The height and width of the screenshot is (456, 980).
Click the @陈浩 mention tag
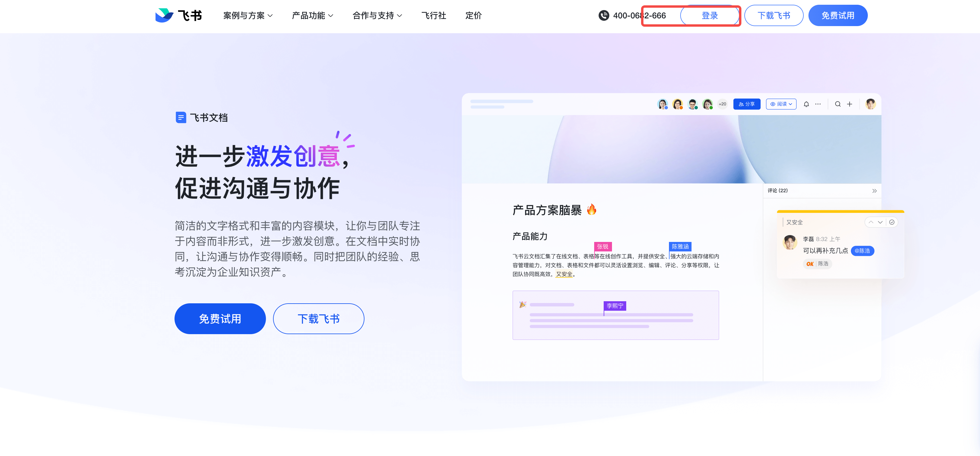(862, 251)
